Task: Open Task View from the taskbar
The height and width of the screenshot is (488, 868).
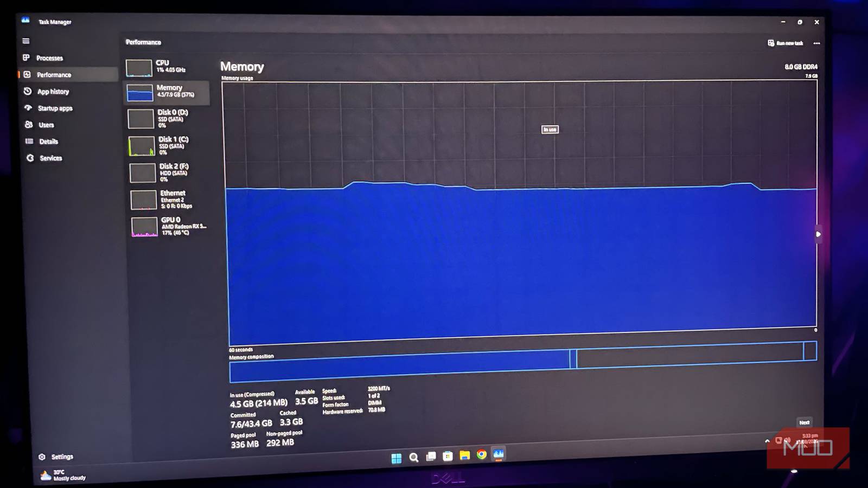Action: (431, 457)
